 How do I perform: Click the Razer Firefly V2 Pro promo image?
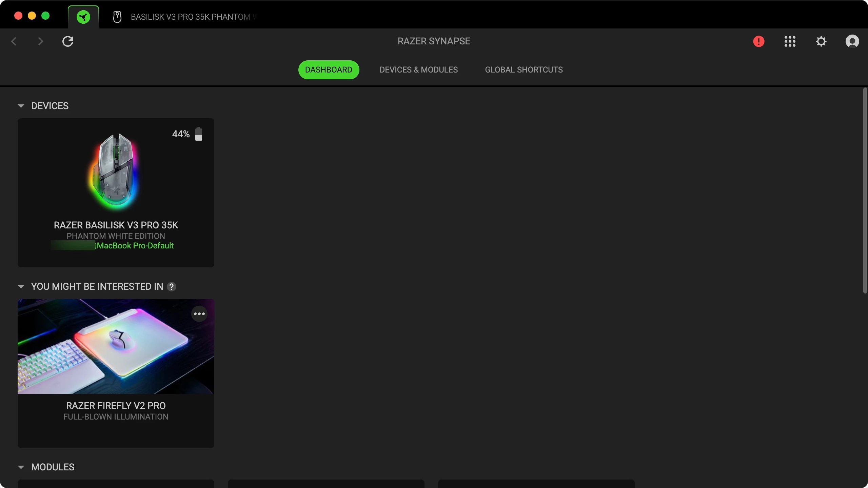116,346
